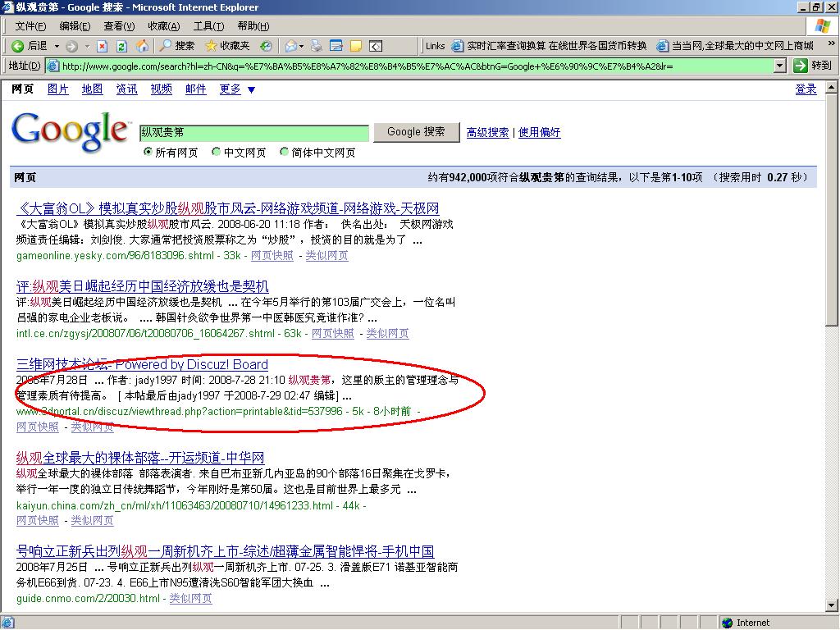Stop page loading with red X icon
The width and height of the screenshot is (840, 630).
coord(103,47)
